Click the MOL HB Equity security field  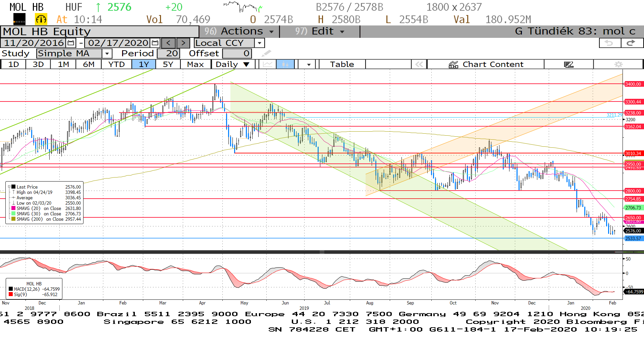tap(100, 31)
